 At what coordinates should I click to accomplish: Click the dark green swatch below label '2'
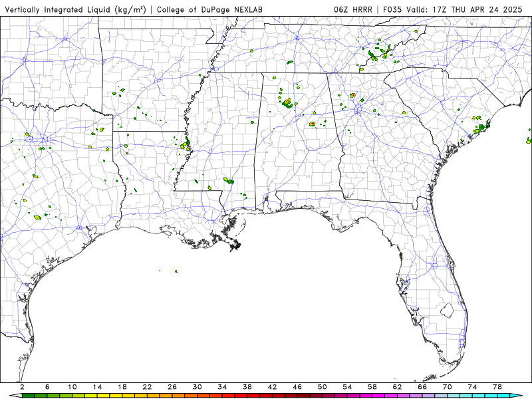[28, 396]
